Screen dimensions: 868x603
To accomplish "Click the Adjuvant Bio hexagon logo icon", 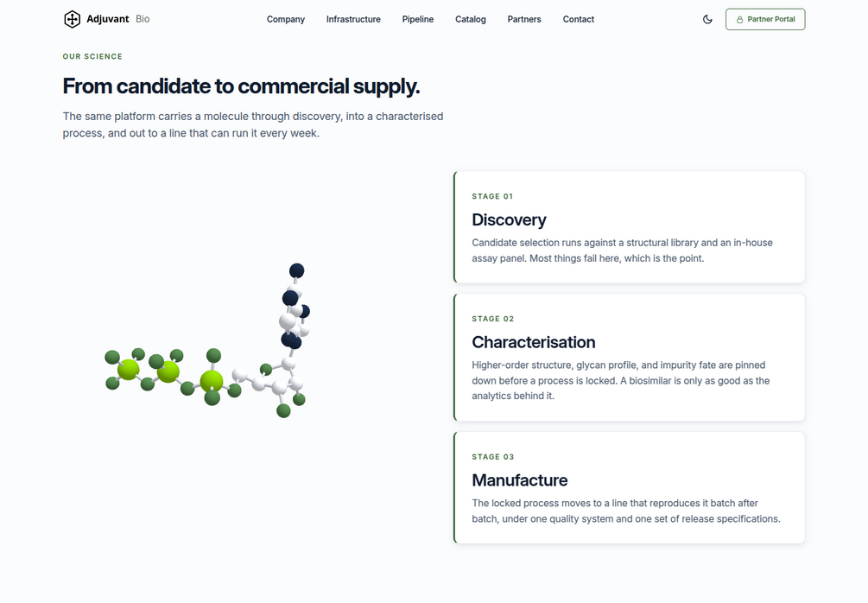I will tap(72, 19).
